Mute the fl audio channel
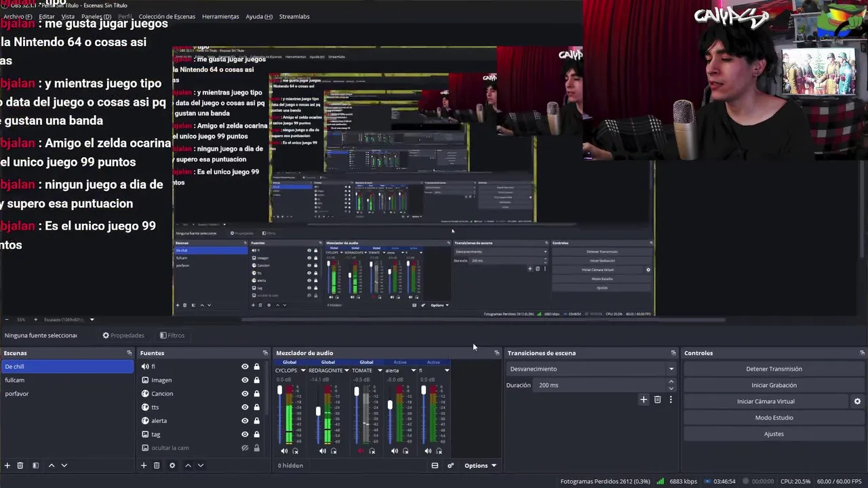Image resolution: width=868 pixels, height=488 pixels. click(x=428, y=451)
